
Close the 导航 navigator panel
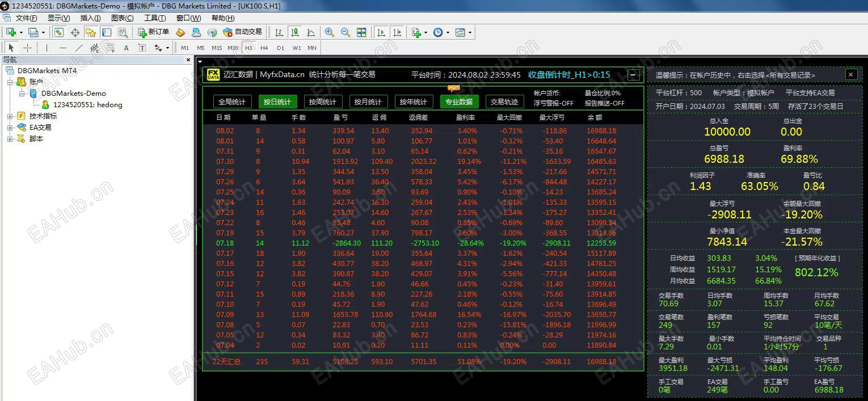[x=188, y=60]
